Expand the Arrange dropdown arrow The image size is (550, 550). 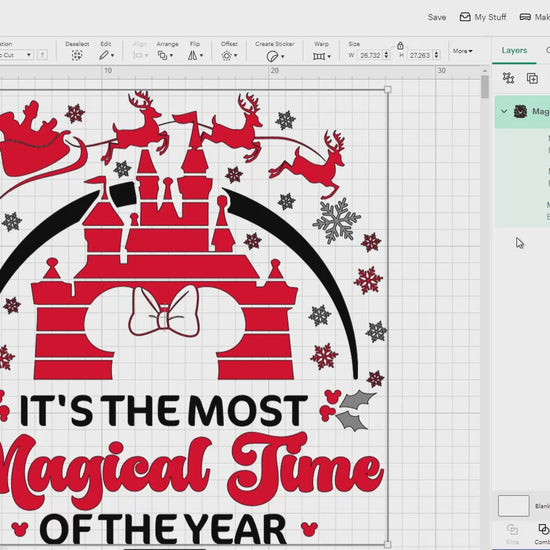pyautogui.click(x=171, y=55)
